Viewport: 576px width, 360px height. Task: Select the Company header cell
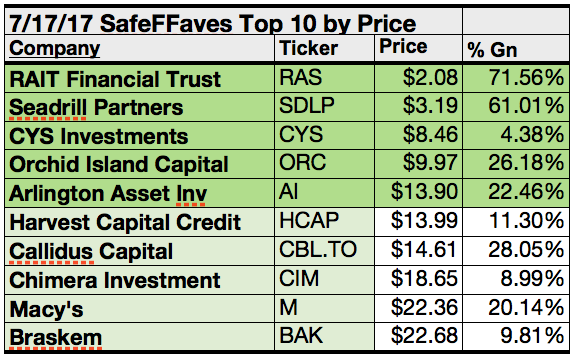(x=140, y=48)
